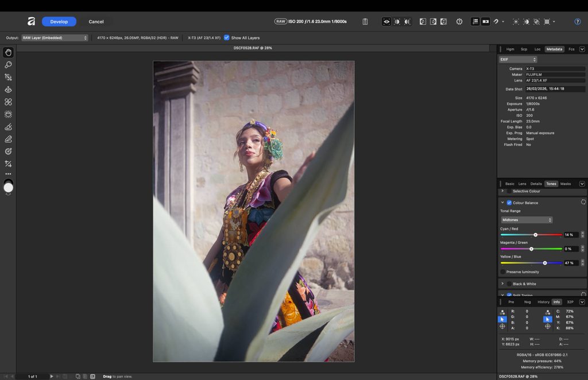Open the Output RAW Layer (Embedded) dropdown
This screenshot has height=380, width=588.
click(55, 37)
